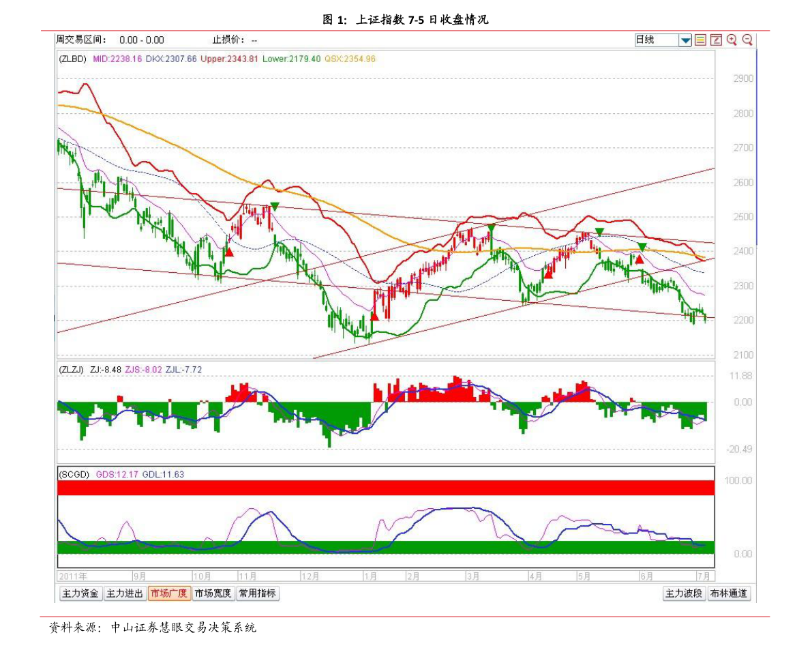
Task: Click the green oversold band in SCGD panel
Action: pyautogui.click(x=386, y=547)
